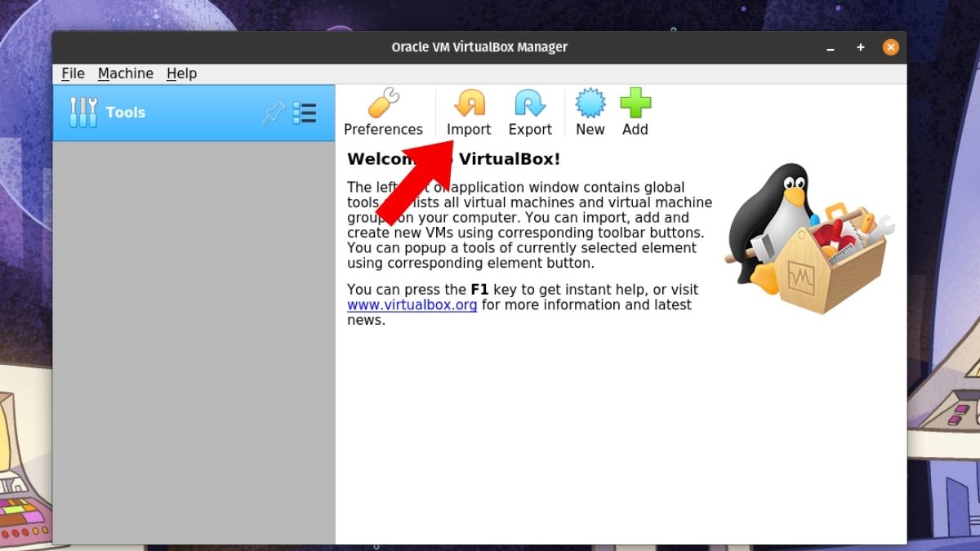980x551 pixels.
Task: Minimize the VirtualBox Manager window
Action: click(831, 48)
